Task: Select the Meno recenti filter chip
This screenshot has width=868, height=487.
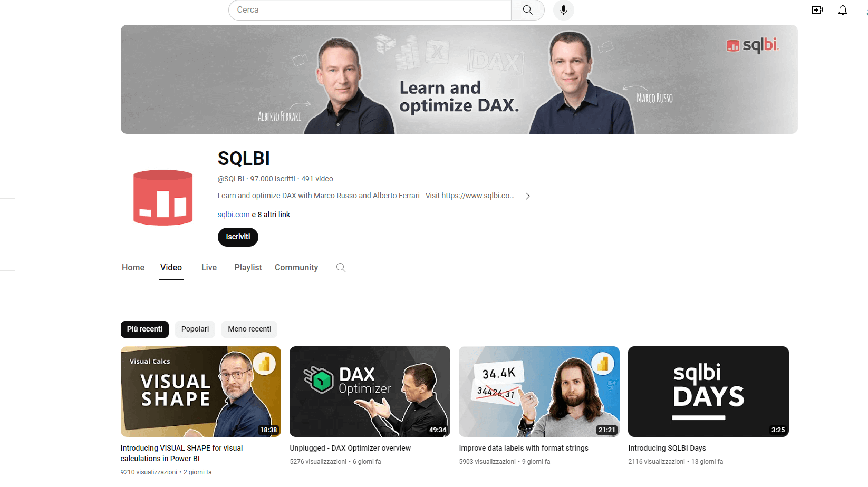Action: [x=249, y=329]
